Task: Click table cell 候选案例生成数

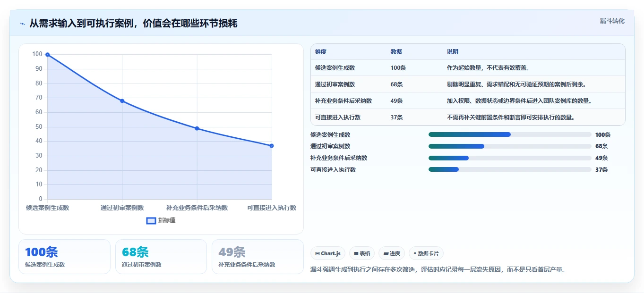Action: point(335,68)
